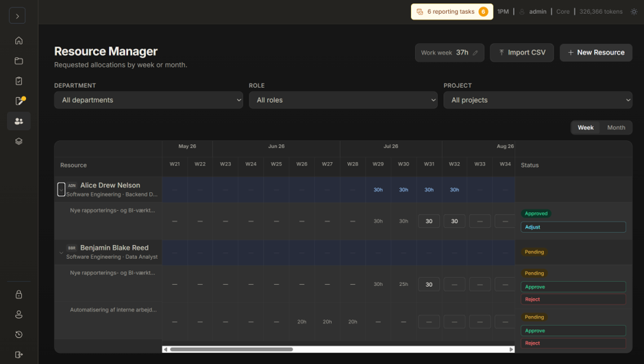Open the All departments dropdown
This screenshot has height=364, width=644.
click(148, 100)
